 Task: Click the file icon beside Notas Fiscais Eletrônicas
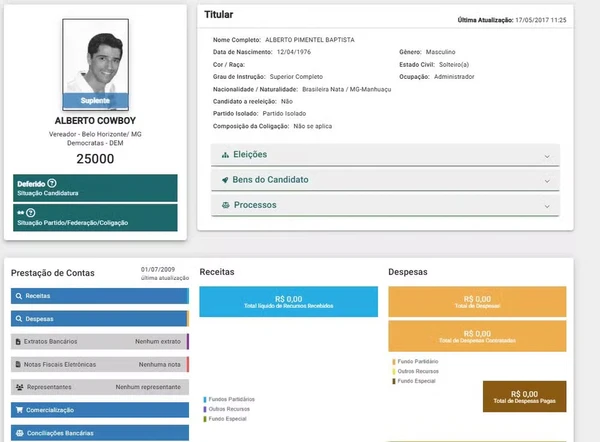point(19,364)
